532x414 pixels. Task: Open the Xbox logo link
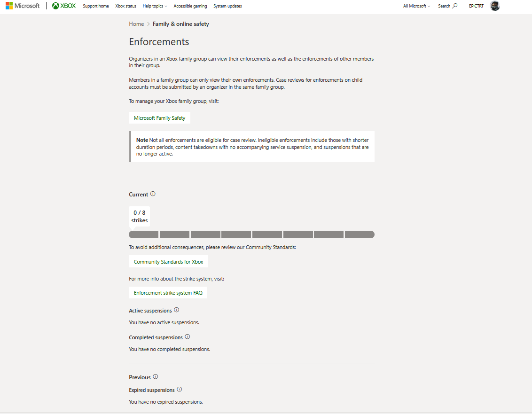tap(64, 6)
